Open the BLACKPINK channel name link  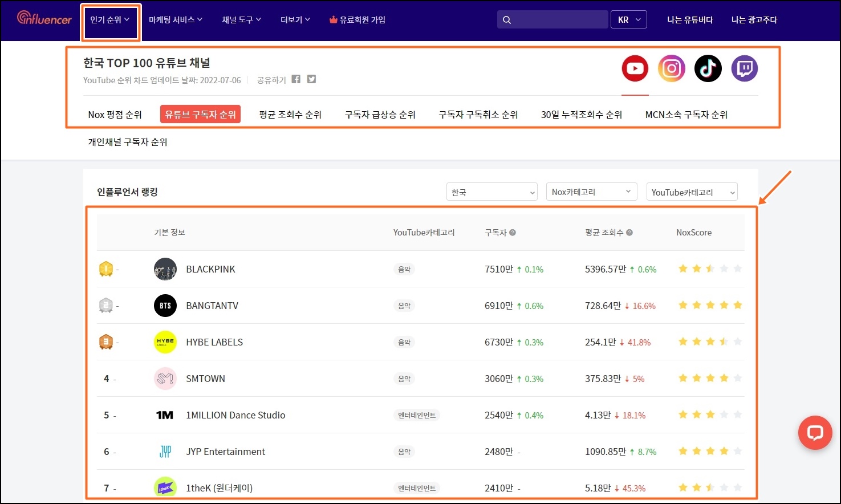click(x=210, y=269)
